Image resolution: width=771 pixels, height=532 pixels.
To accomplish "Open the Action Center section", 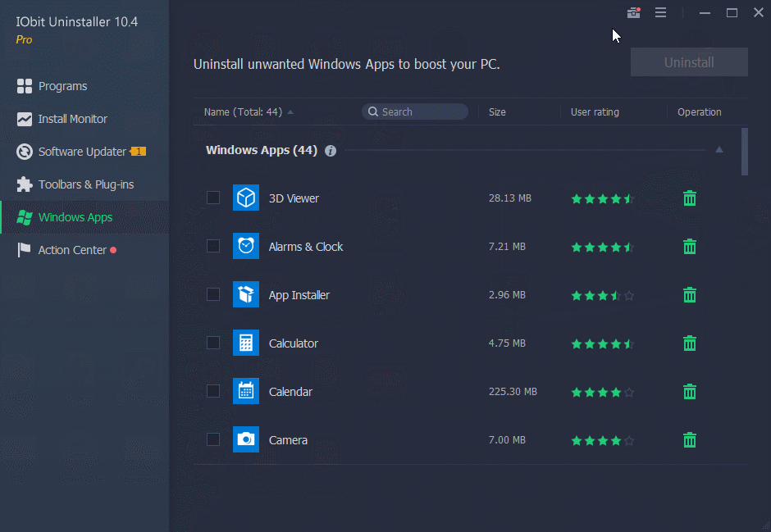I will [x=84, y=249].
